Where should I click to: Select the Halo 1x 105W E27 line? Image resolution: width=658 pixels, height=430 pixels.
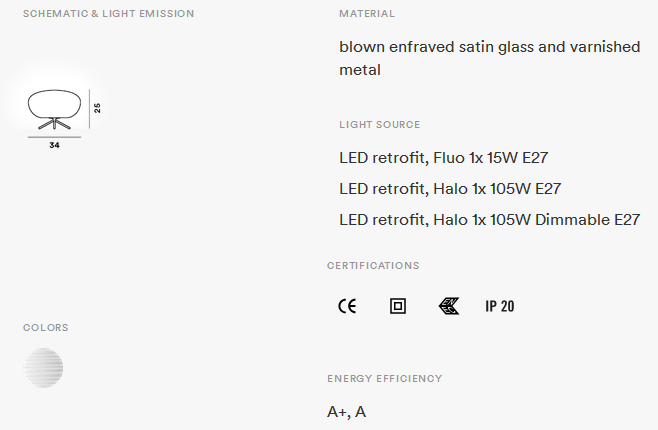coord(450,189)
